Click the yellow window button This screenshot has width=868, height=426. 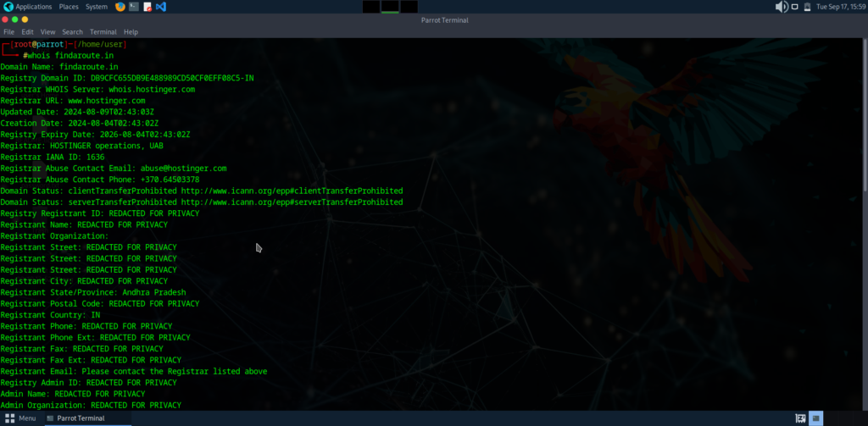(x=25, y=19)
